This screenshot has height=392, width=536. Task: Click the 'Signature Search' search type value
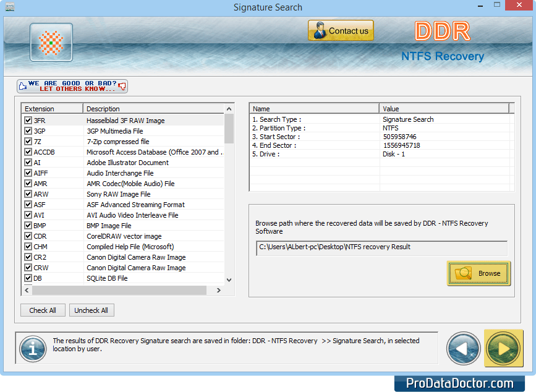pyautogui.click(x=408, y=119)
